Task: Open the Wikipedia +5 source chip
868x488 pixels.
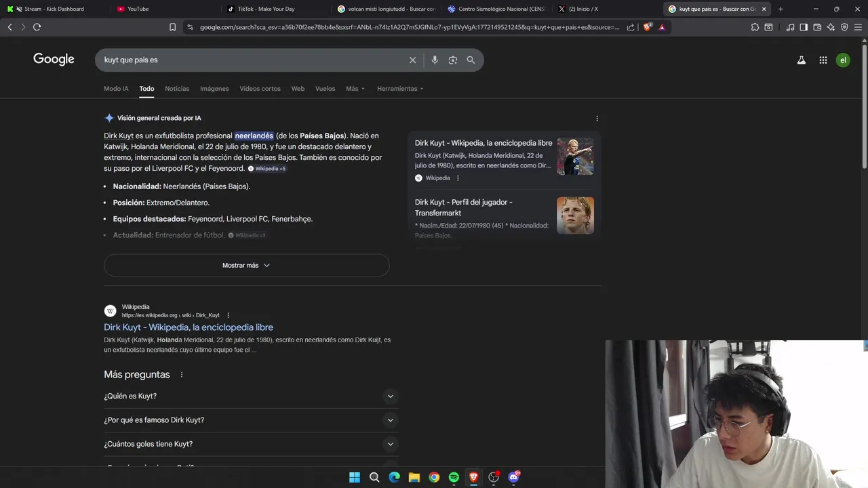Action: coord(267,169)
